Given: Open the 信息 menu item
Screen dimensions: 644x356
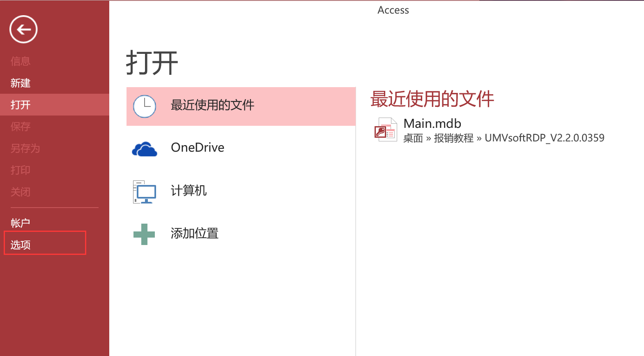Looking at the screenshot, I should tap(55, 61).
